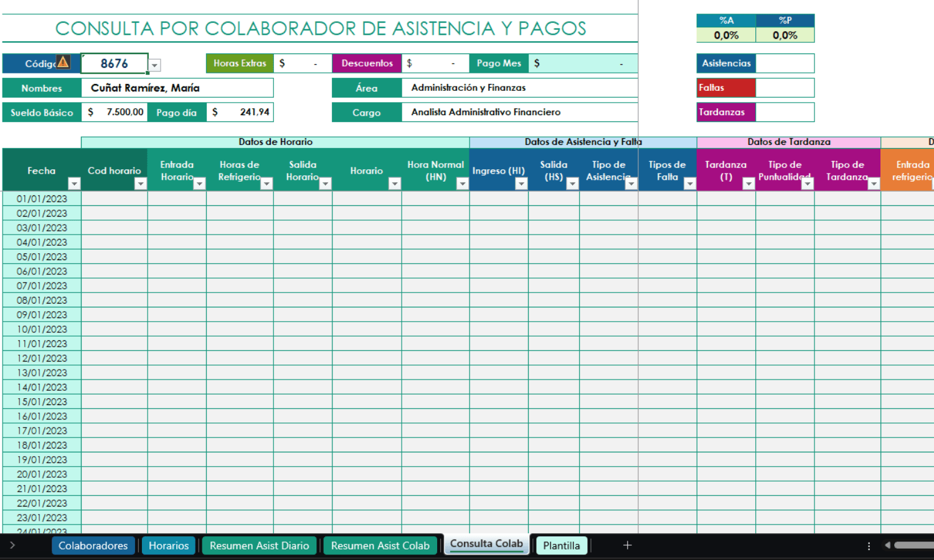
Task: Switch to the Plantilla sheet tab
Action: click(561, 546)
